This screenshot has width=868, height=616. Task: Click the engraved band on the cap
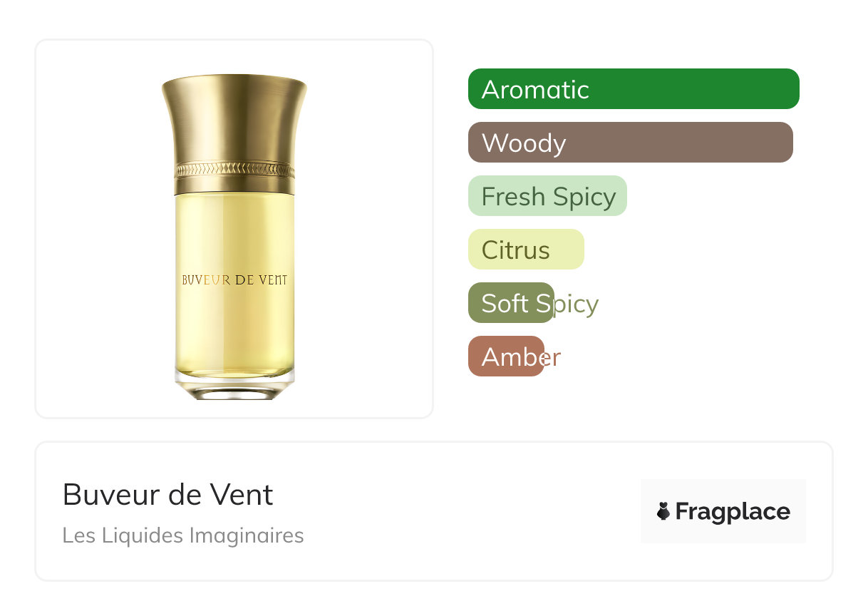(x=234, y=170)
